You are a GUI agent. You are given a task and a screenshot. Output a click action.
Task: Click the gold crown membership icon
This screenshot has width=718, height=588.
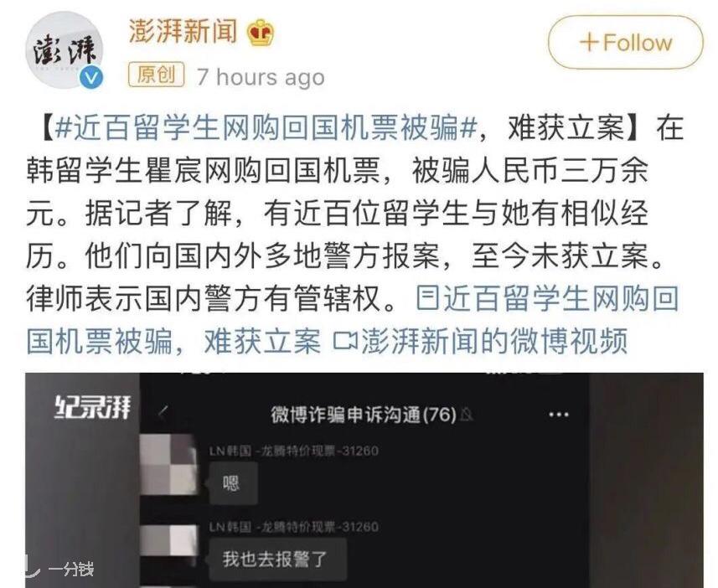coord(261,33)
